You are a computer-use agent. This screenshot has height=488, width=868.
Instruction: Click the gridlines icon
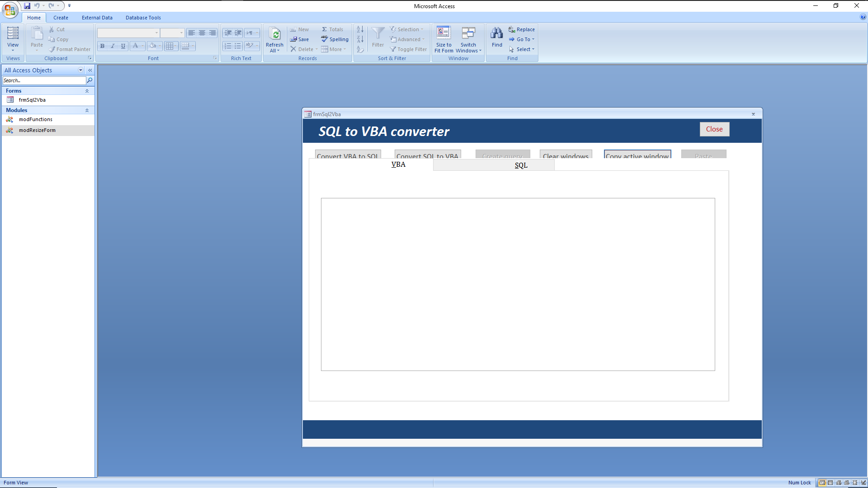[x=170, y=46]
